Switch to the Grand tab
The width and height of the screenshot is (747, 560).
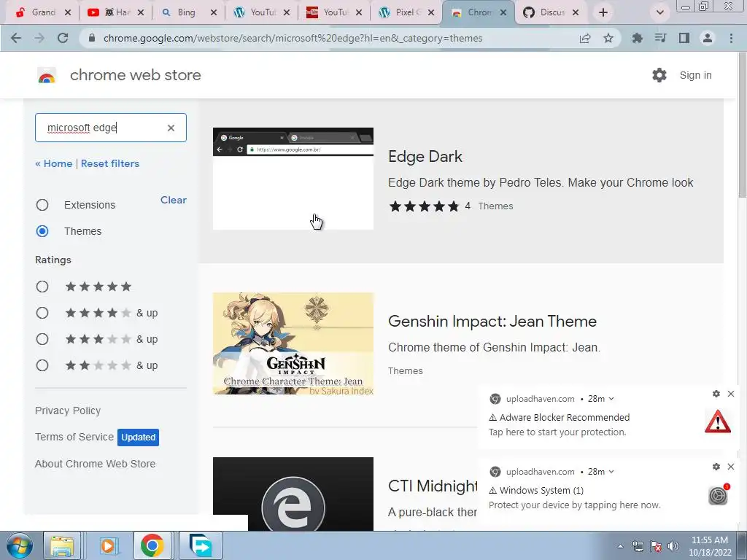(43, 12)
